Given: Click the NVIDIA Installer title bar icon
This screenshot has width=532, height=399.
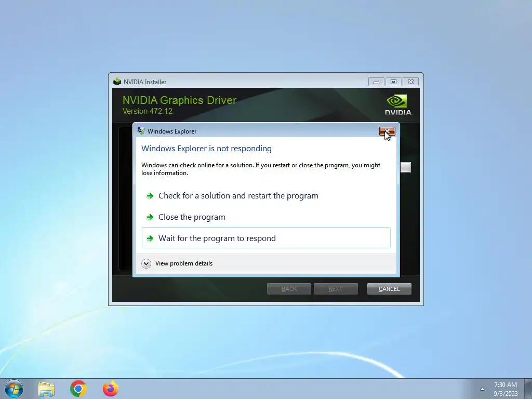Looking at the screenshot, I should (117, 82).
